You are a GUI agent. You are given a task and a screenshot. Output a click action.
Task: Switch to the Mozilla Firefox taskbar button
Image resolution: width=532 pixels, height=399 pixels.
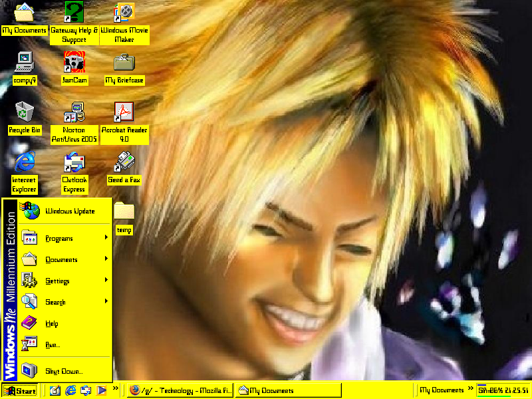pyautogui.click(x=180, y=390)
